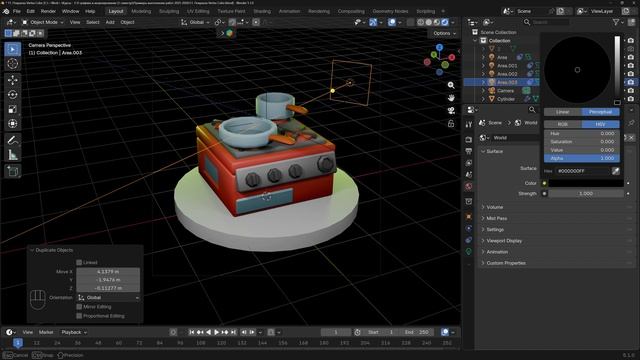
Task: Expand the Mist Pass panel
Action: [497, 218]
